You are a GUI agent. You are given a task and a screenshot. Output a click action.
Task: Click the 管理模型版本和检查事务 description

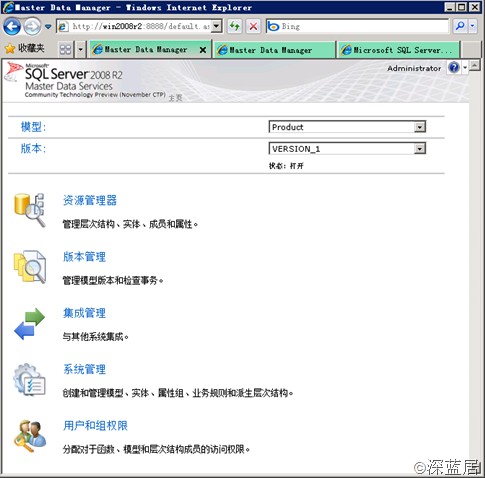(x=113, y=280)
